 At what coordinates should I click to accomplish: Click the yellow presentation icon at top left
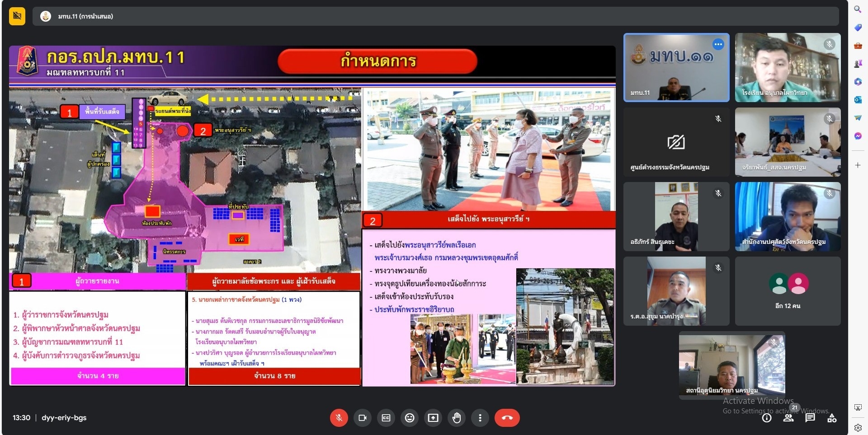(17, 16)
